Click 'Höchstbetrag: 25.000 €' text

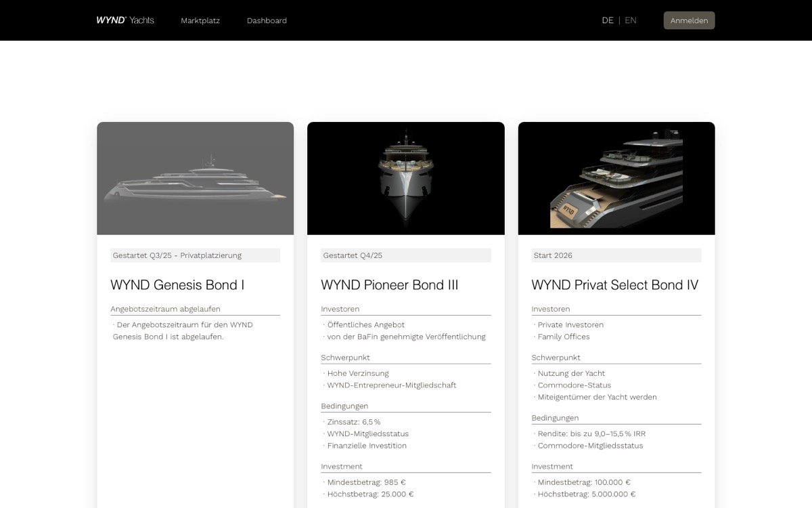[370, 494]
